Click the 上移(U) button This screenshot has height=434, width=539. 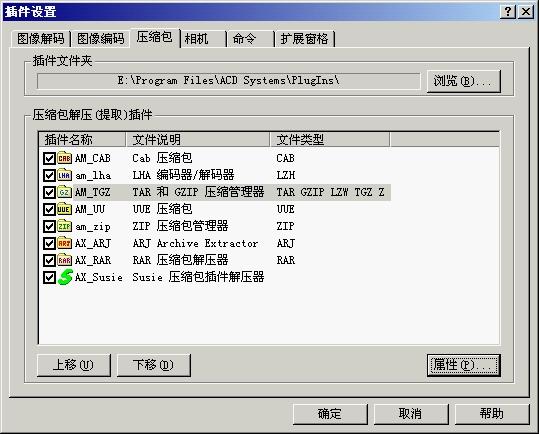74,365
